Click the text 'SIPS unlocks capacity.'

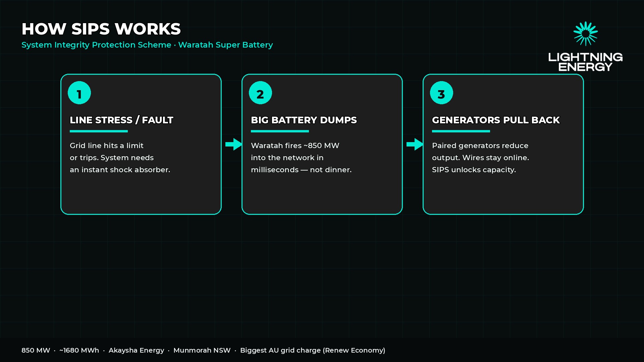click(x=474, y=170)
